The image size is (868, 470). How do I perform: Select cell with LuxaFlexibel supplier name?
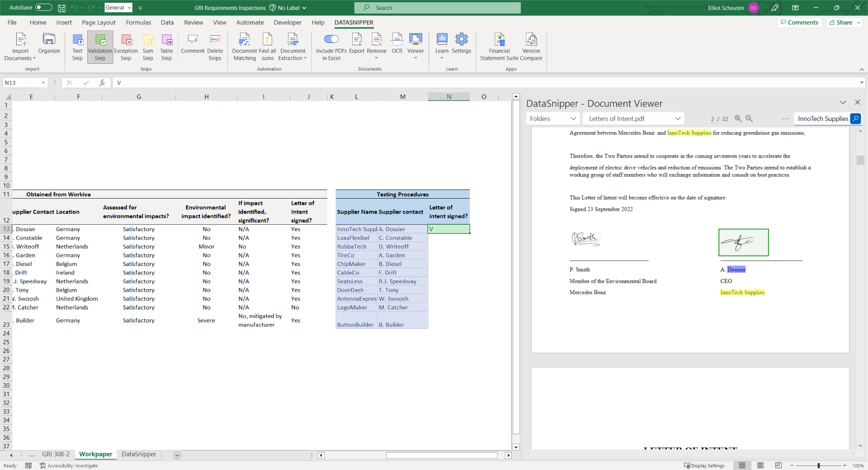point(356,238)
